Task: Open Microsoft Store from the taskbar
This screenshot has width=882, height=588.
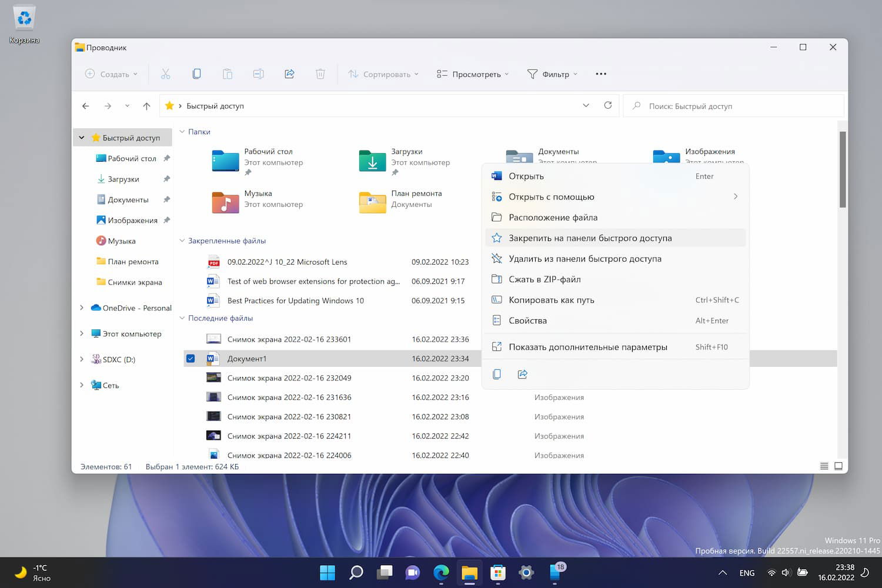Action: click(498, 572)
